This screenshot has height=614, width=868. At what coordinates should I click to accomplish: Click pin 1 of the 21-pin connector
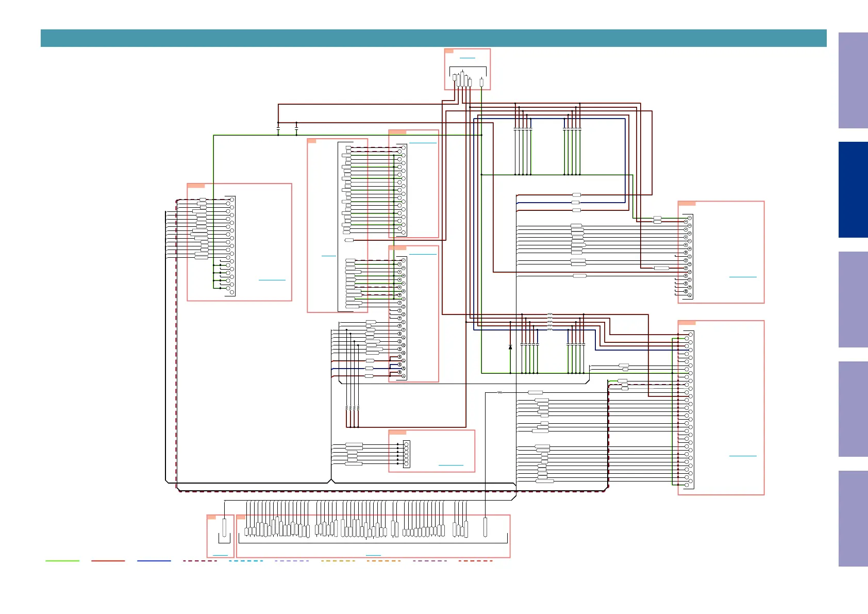point(690,218)
